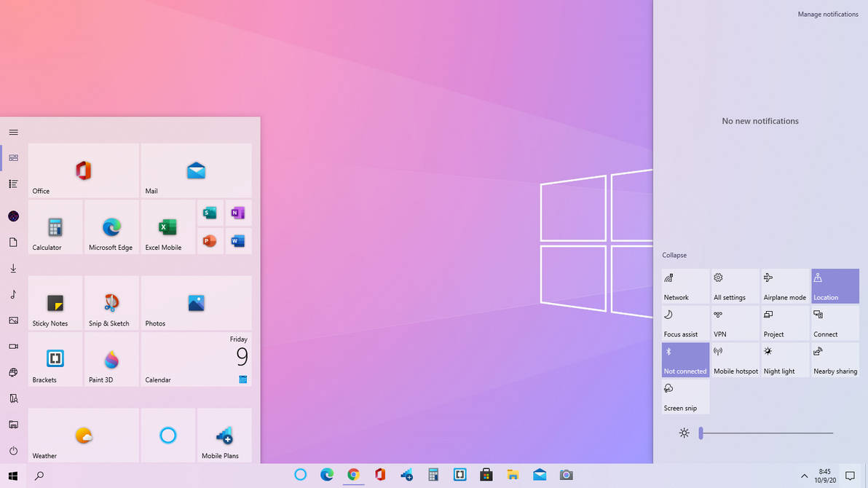Click the brightness slider track
This screenshot has width=868, height=488.
[767, 433]
